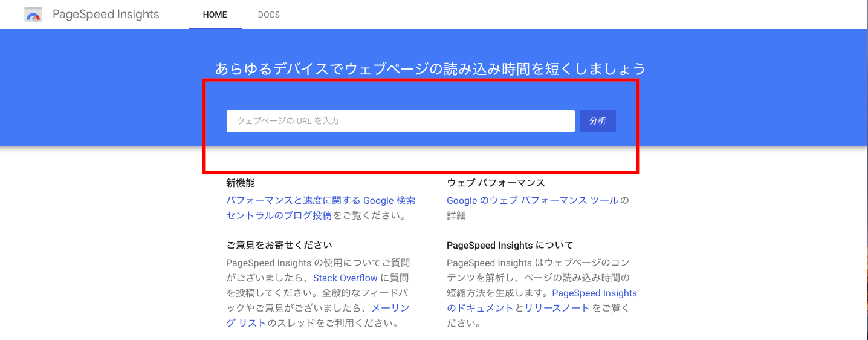868x340 pixels.
Task: Click the PageSpeed Insights logo icon
Action: click(x=33, y=15)
